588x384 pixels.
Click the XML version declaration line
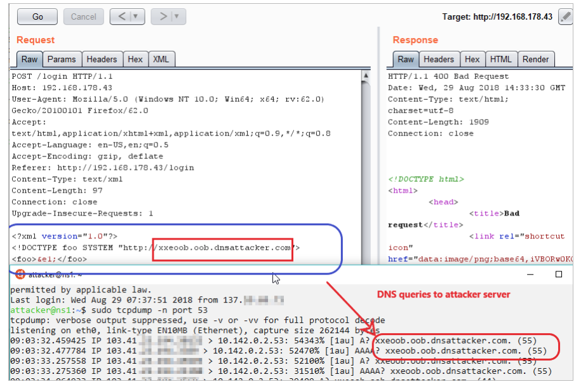[65, 236]
